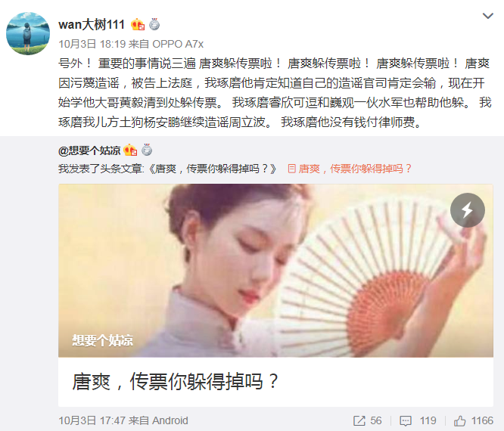The width and height of the screenshot is (504, 431).
Task: Click silver medal badge beside wan大树111
Action: click(154, 24)
